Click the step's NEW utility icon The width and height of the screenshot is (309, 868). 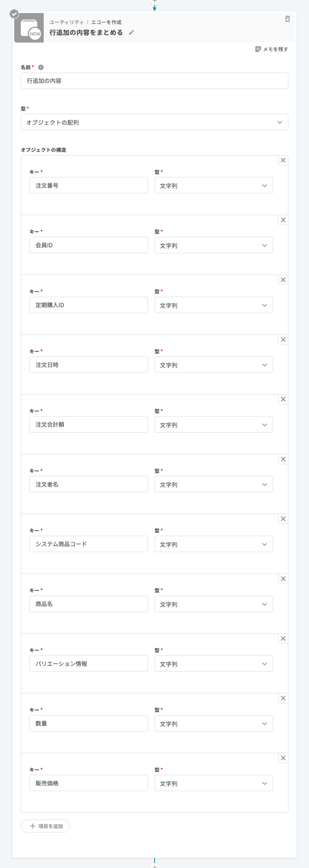(29, 28)
